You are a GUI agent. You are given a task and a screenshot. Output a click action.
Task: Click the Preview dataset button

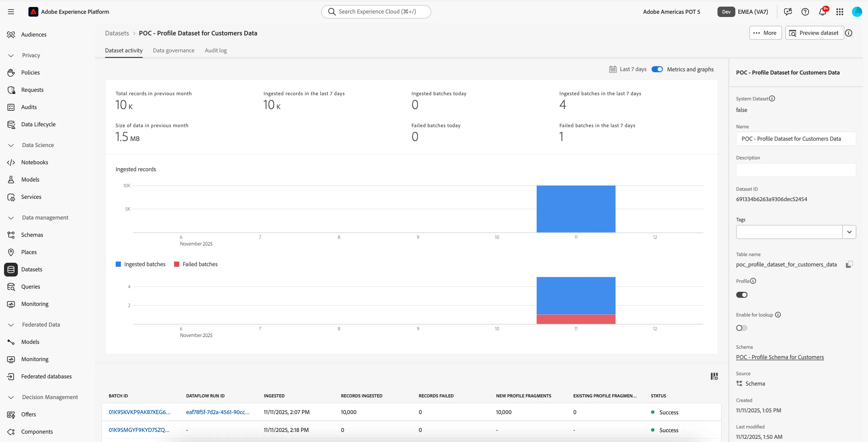(x=814, y=33)
